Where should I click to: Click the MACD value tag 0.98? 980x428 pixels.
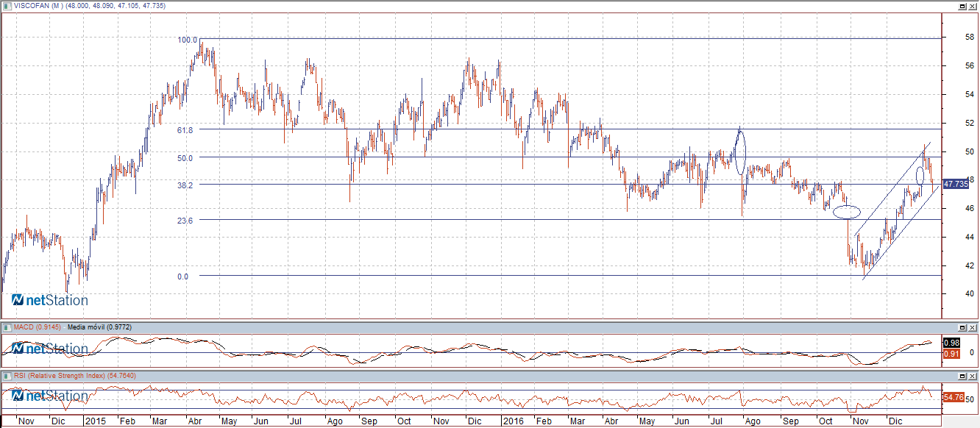pos(951,343)
